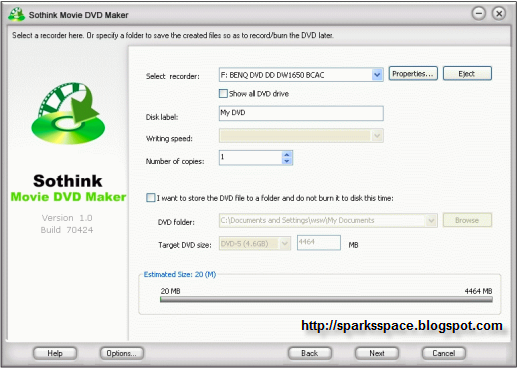Proceed with the Next button
Viewport: 518px width, 368px height.
tap(377, 353)
